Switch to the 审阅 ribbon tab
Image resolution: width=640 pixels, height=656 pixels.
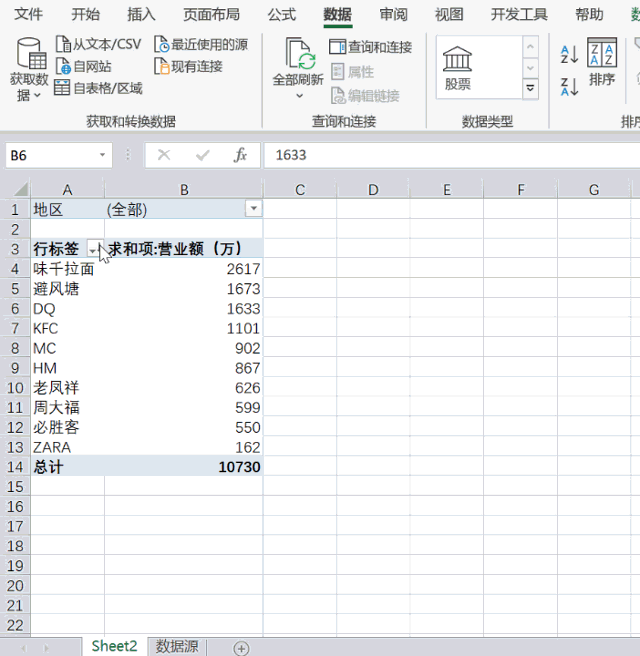(x=393, y=14)
